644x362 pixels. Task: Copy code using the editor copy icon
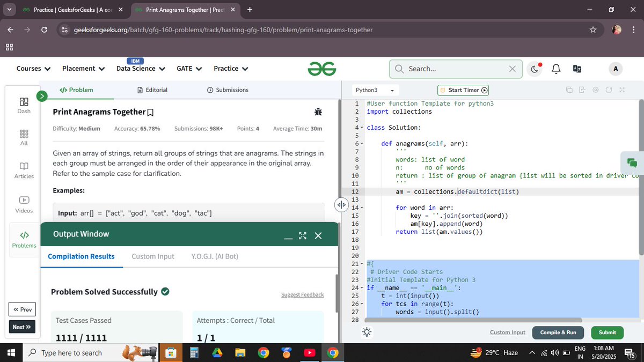[x=569, y=90]
